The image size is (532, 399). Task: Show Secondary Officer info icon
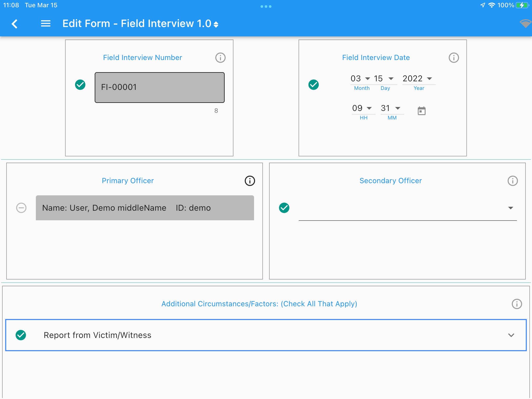point(513,181)
